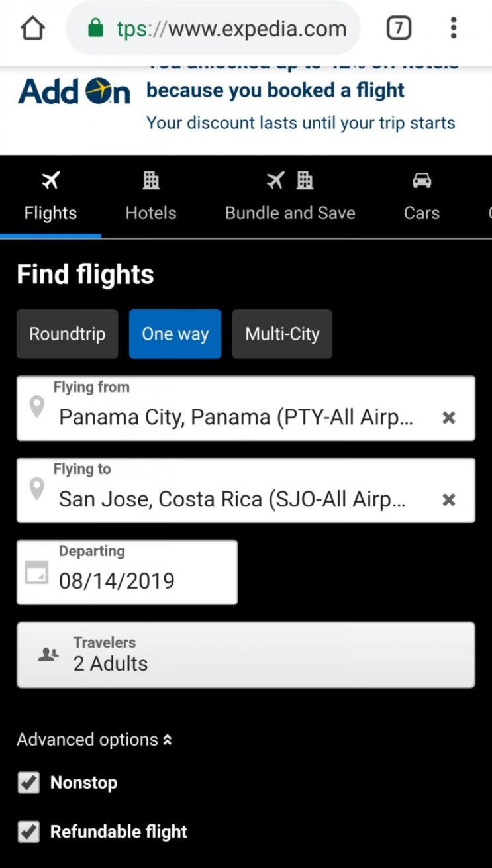Uncheck the Refundable flight checkbox

point(28,832)
